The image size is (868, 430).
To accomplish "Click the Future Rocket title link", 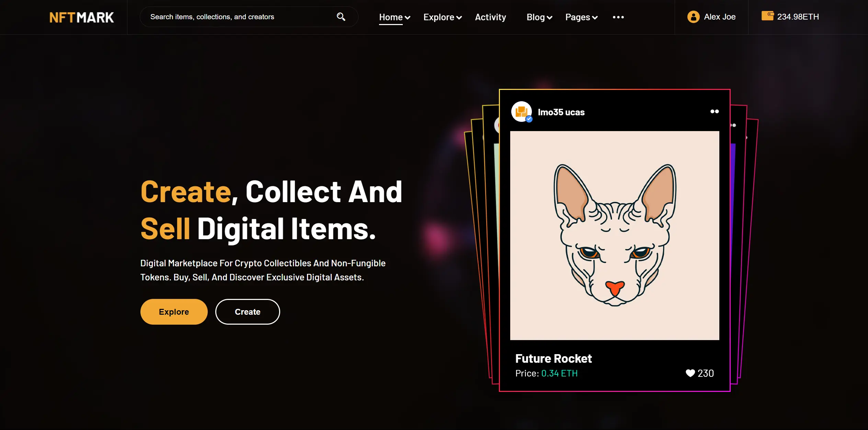I will [x=553, y=359].
